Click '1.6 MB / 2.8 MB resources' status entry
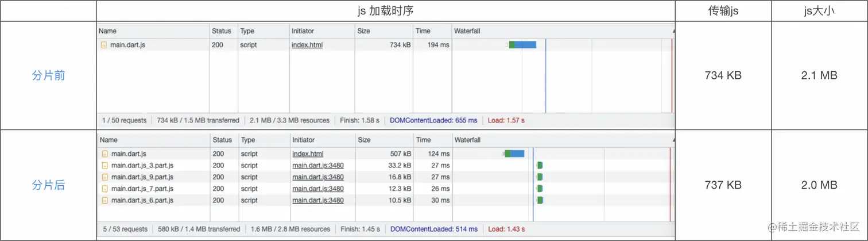Viewport: 868px width, 241px height. coord(290,229)
